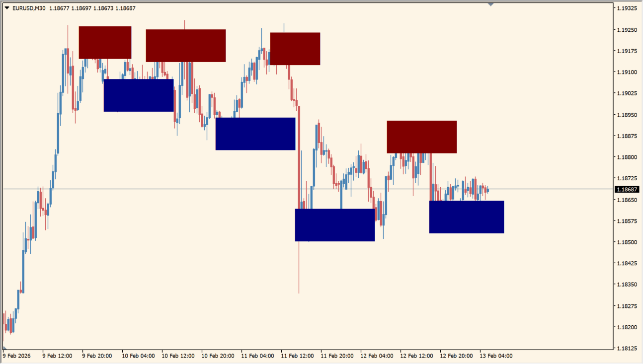This screenshot has width=643, height=364.
Task: Select the leftmost red supply zone rectangle
Action: (104, 44)
